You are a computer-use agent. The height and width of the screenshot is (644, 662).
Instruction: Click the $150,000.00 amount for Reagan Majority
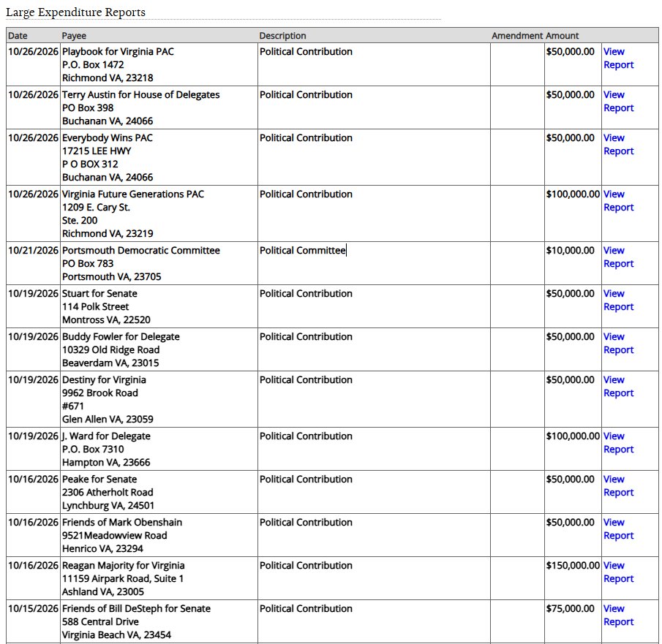pyautogui.click(x=573, y=565)
